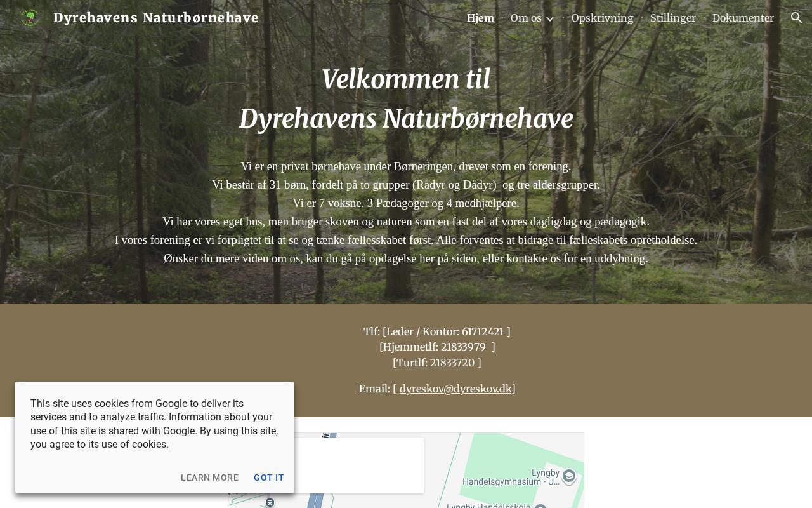Click the bus stop icon on map
The height and width of the screenshot is (508, 812).
coord(270,502)
